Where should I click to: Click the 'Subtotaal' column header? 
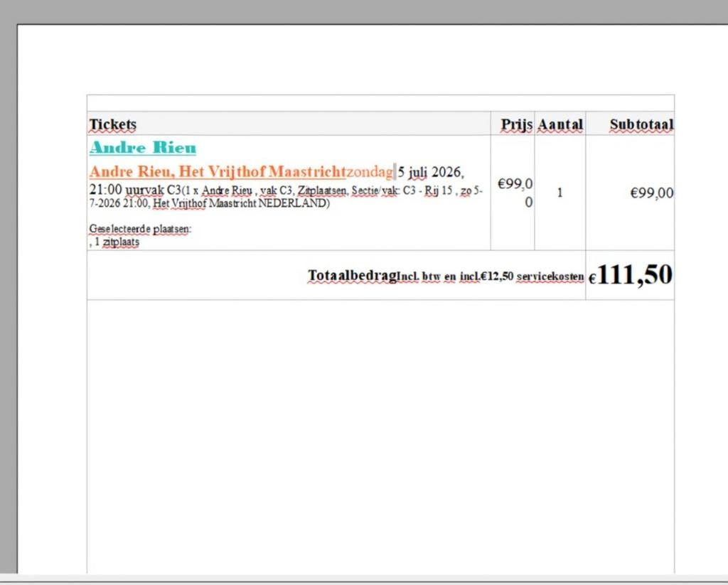pos(641,124)
